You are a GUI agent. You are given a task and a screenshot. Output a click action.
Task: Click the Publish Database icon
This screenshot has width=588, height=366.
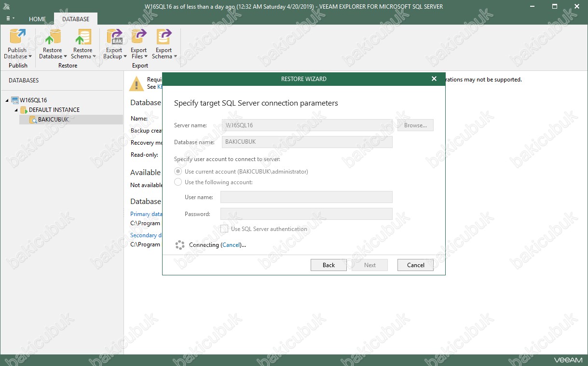click(x=17, y=37)
